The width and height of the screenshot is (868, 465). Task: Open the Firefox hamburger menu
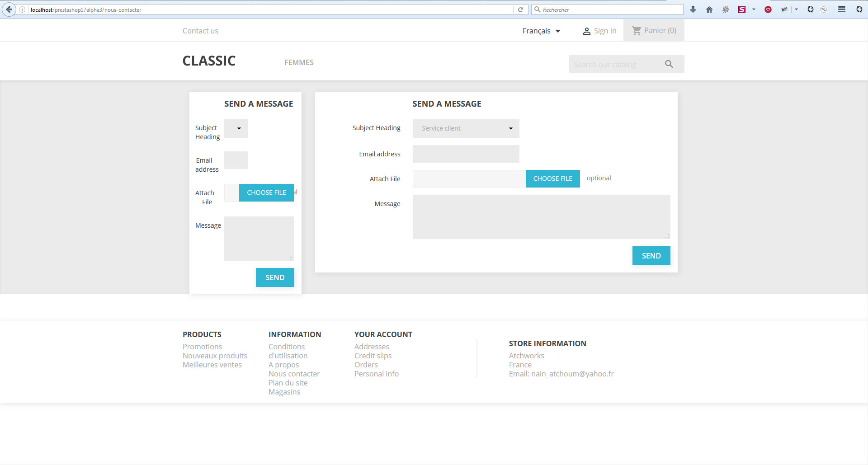[842, 9]
